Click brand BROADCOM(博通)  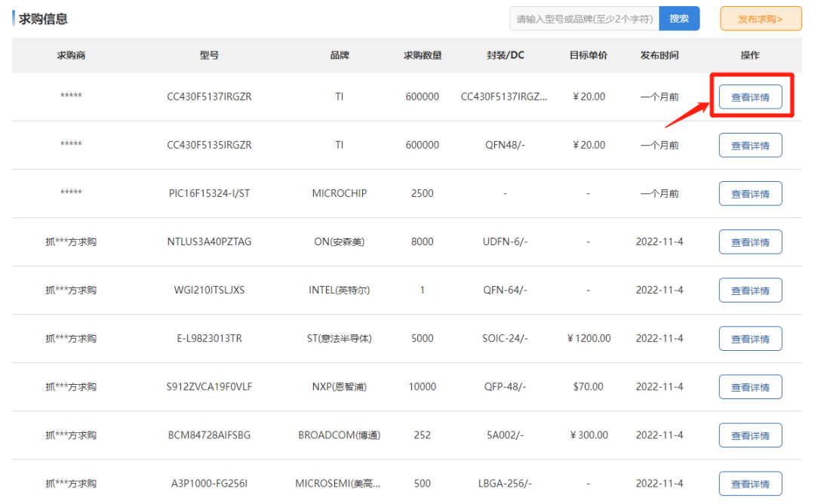point(340,435)
